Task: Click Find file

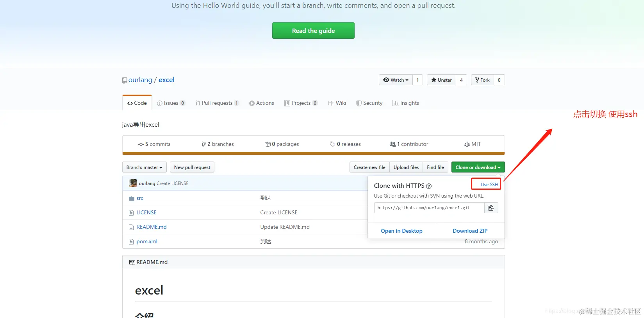Action: coord(435,167)
